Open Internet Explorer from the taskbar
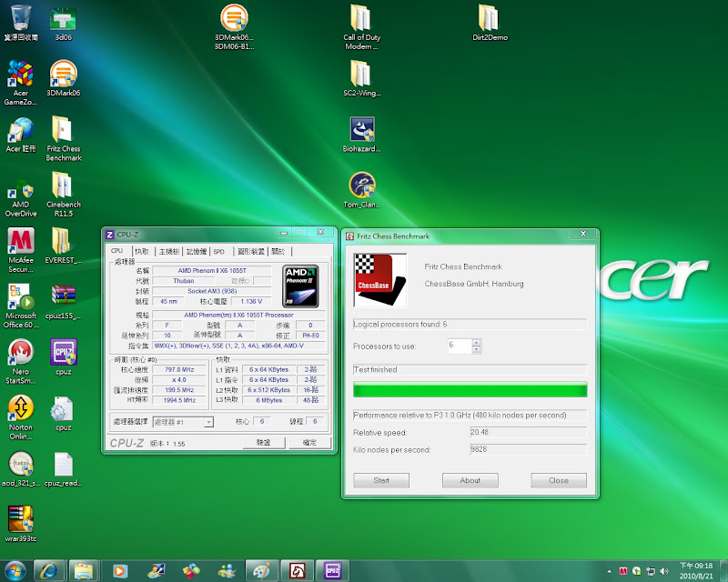Image resolution: width=728 pixels, height=582 pixels. coord(49,571)
